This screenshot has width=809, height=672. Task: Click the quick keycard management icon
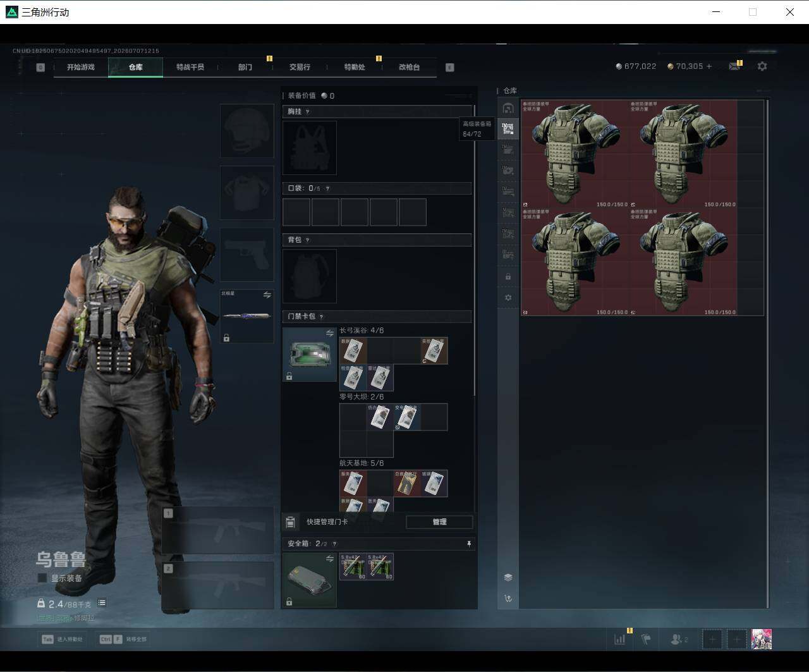(291, 522)
